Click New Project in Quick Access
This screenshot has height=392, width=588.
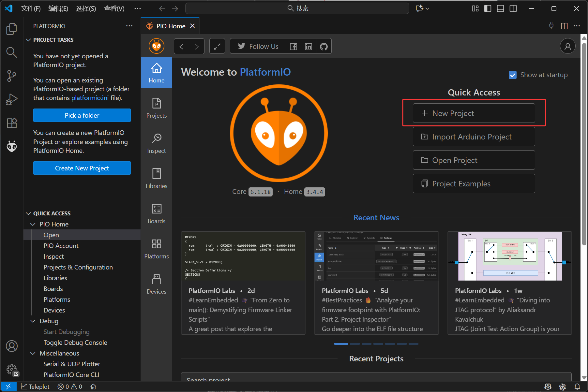point(474,113)
